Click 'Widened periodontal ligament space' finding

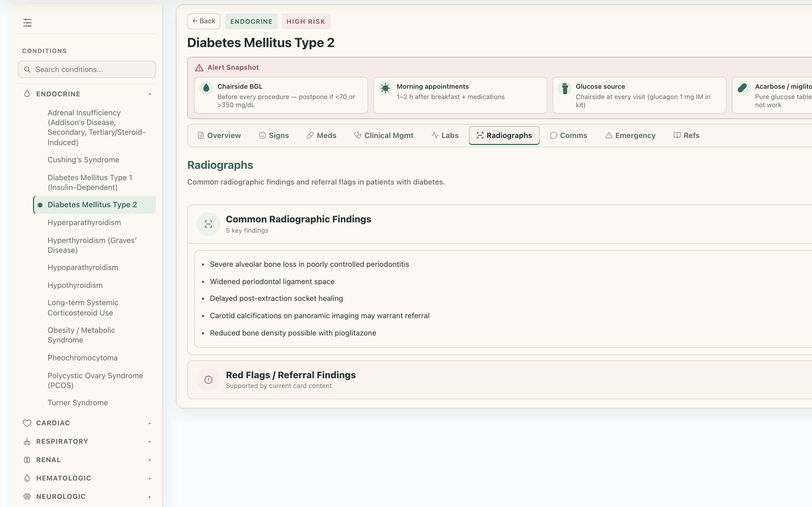(x=272, y=282)
